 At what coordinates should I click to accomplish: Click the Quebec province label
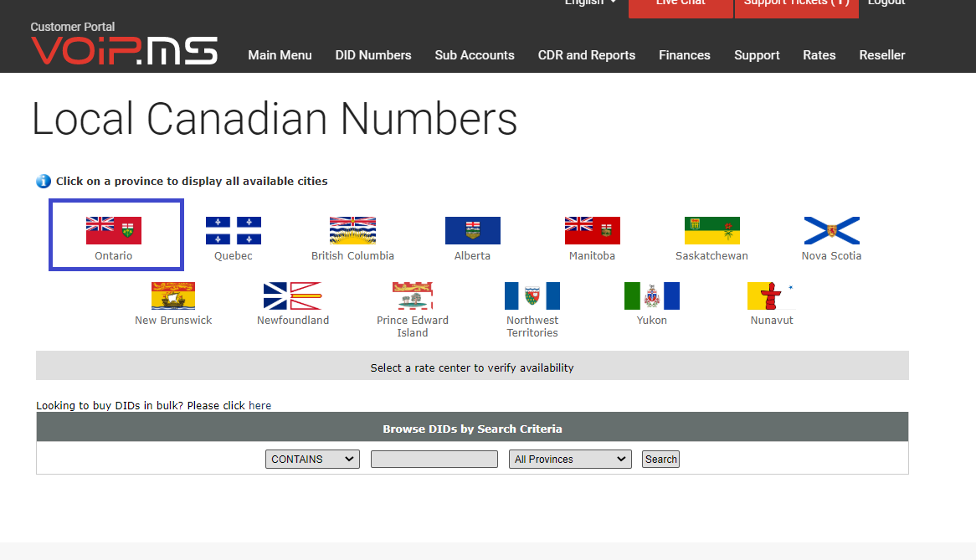pos(234,256)
